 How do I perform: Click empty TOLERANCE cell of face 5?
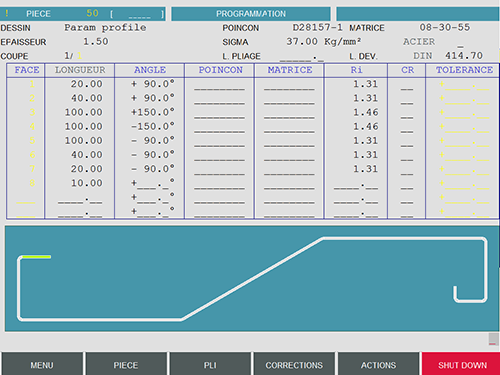(x=464, y=143)
